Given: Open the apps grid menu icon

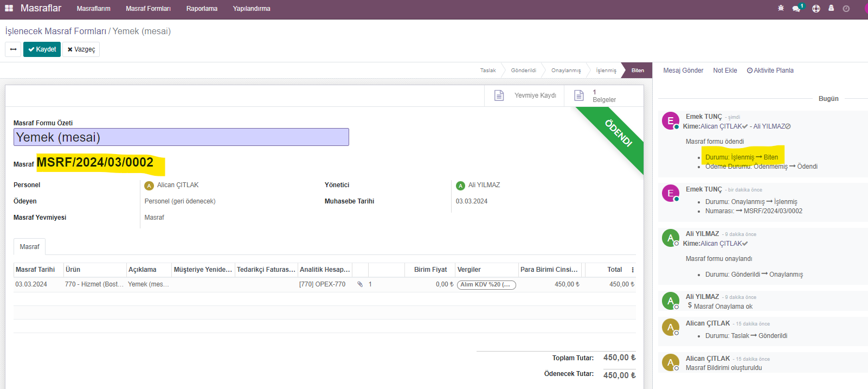Looking at the screenshot, I should tap(9, 8).
